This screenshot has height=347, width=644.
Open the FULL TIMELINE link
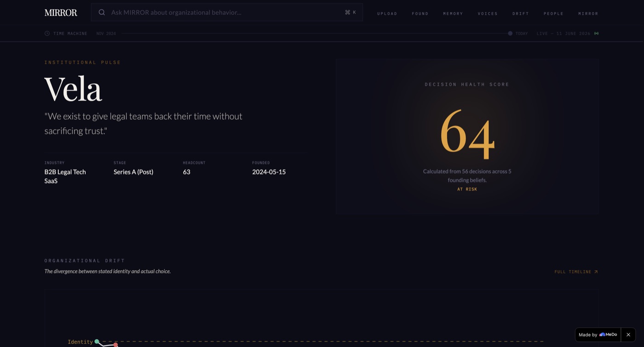point(576,272)
